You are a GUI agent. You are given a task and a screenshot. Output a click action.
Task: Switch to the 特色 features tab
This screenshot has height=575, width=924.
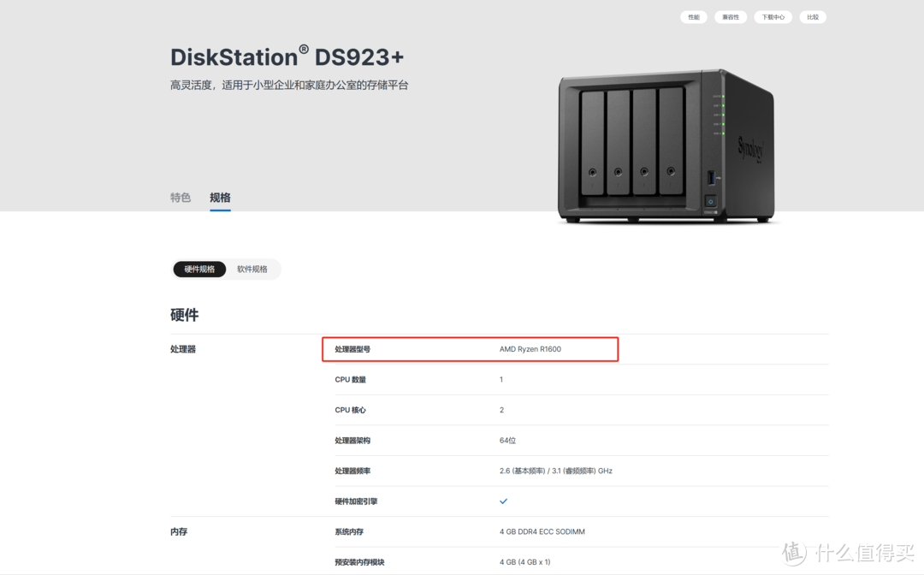coord(181,197)
